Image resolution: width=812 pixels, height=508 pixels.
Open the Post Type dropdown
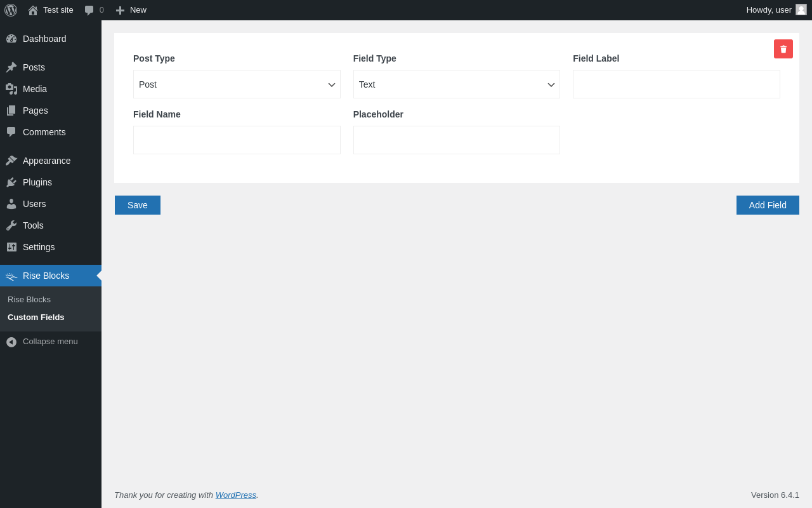tap(237, 84)
